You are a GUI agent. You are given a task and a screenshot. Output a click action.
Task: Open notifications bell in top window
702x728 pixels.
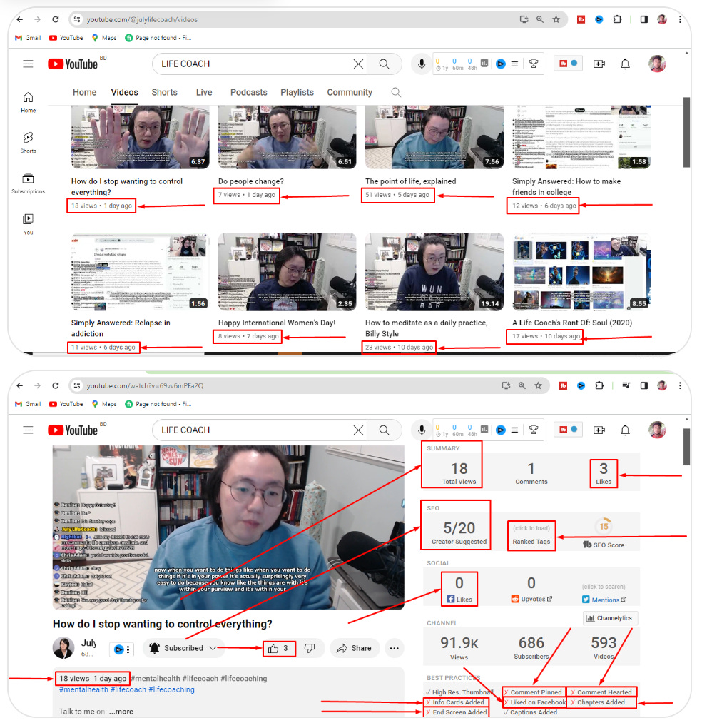tap(625, 64)
